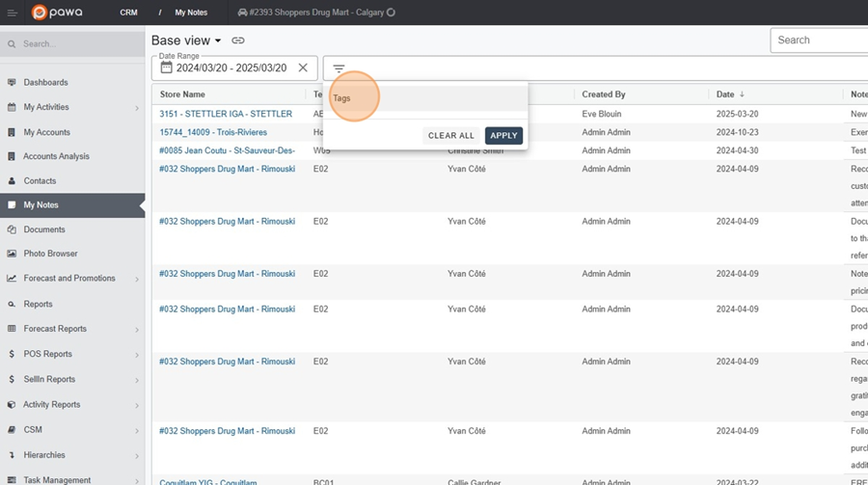Screen dimensions: 868x485
Task: Click the Reports magnifier icon
Action: click(12, 304)
